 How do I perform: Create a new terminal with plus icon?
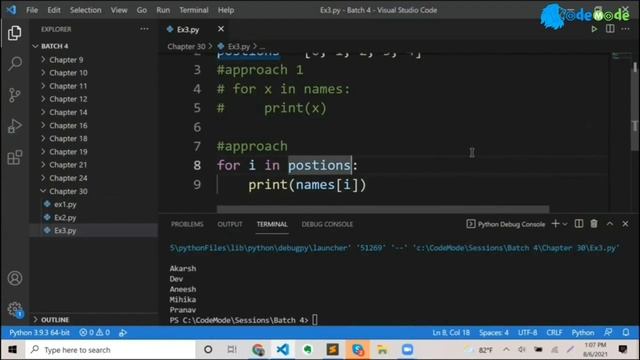555,224
